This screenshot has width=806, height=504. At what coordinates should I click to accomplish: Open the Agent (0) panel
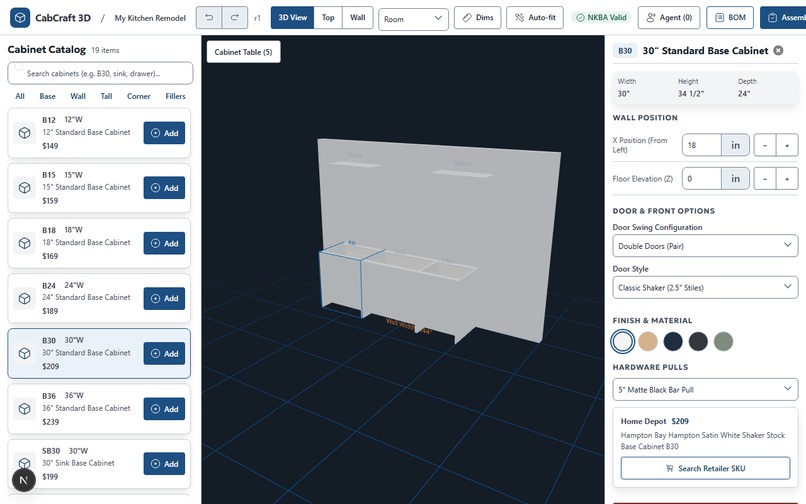pyautogui.click(x=669, y=17)
